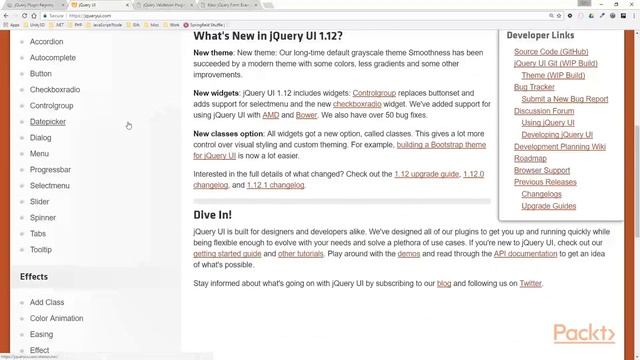Screen dimensions: 640x360
Task: Open the Accordion widget page
Action: click(x=47, y=42)
